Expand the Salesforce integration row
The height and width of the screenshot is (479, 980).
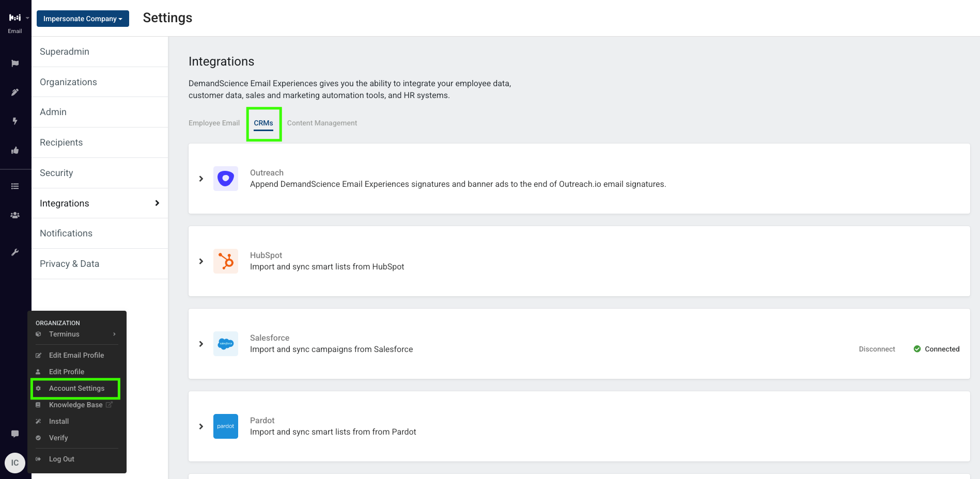(201, 344)
